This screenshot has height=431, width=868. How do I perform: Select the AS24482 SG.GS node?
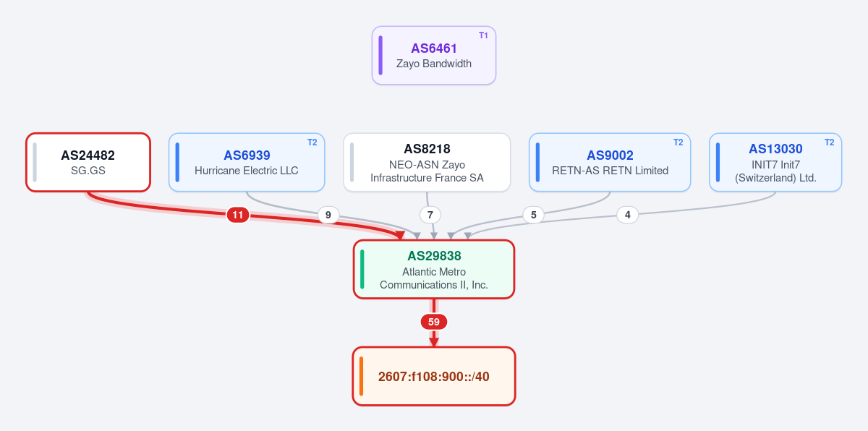pos(88,162)
